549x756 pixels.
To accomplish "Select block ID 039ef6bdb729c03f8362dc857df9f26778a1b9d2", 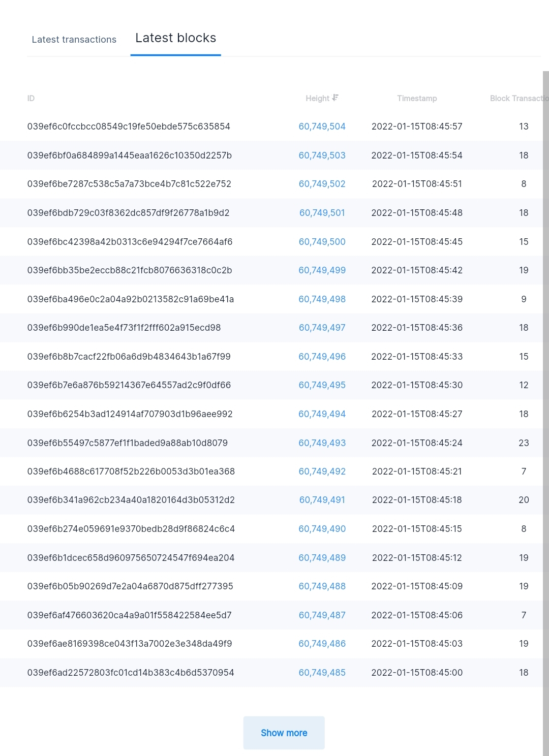I will 128,213.
